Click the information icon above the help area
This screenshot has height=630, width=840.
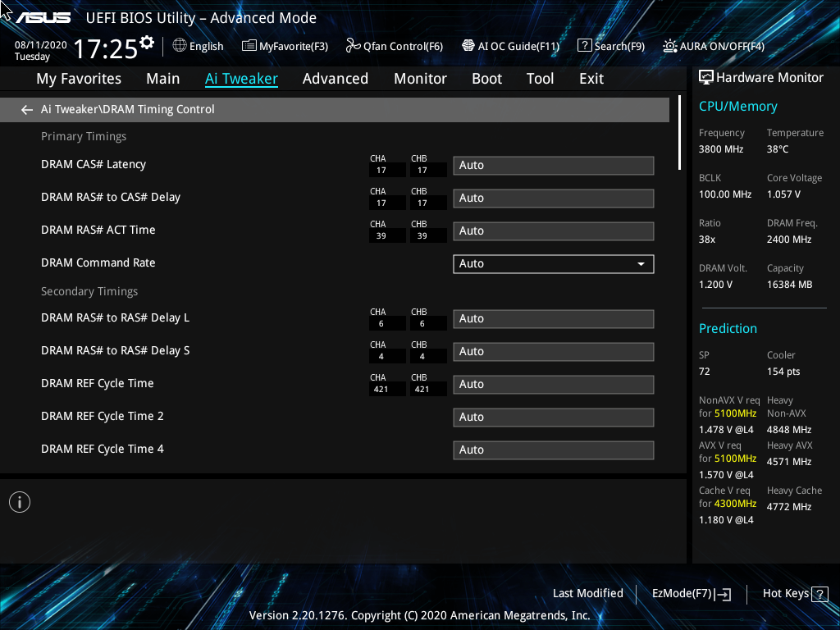pyautogui.click(x=19, y=501)
